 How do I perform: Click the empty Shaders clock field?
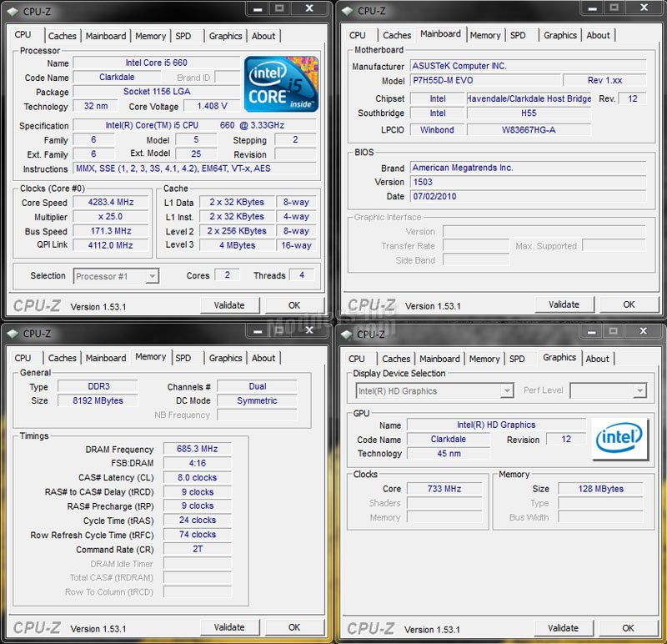pos(444,503)
